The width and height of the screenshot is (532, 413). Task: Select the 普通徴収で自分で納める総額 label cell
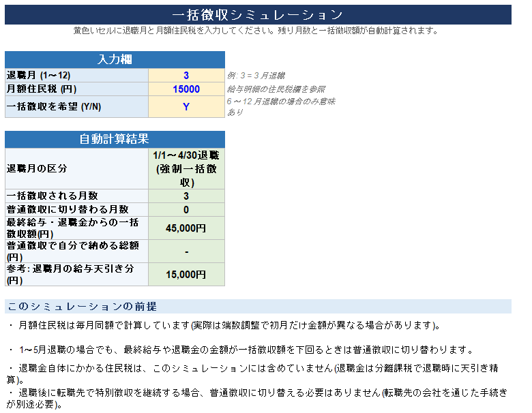[76, 251]
